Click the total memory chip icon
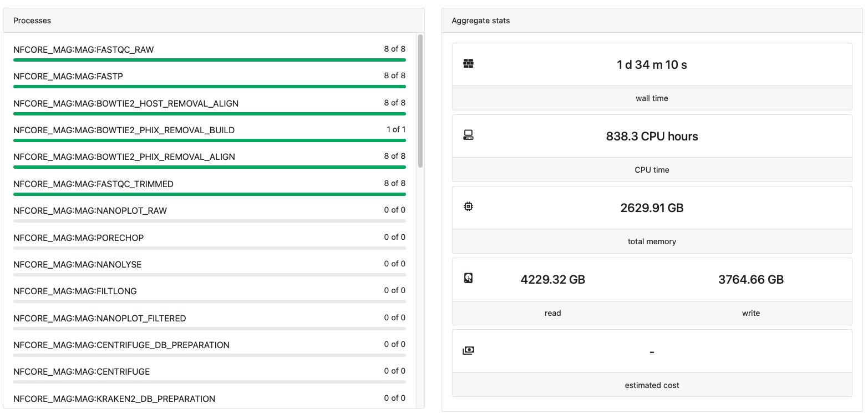 click(x=469, y=207)
